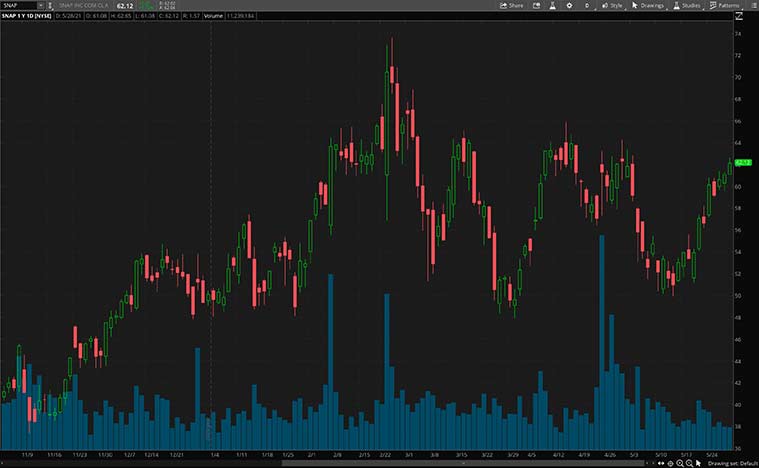The image size is (759, 468).
Task: Click the 4/26 date on the axis
Action: (x=610, y=455)
